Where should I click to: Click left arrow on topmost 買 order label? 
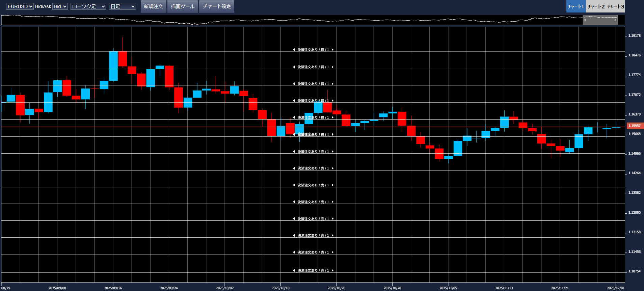click(x=294, y=50)
